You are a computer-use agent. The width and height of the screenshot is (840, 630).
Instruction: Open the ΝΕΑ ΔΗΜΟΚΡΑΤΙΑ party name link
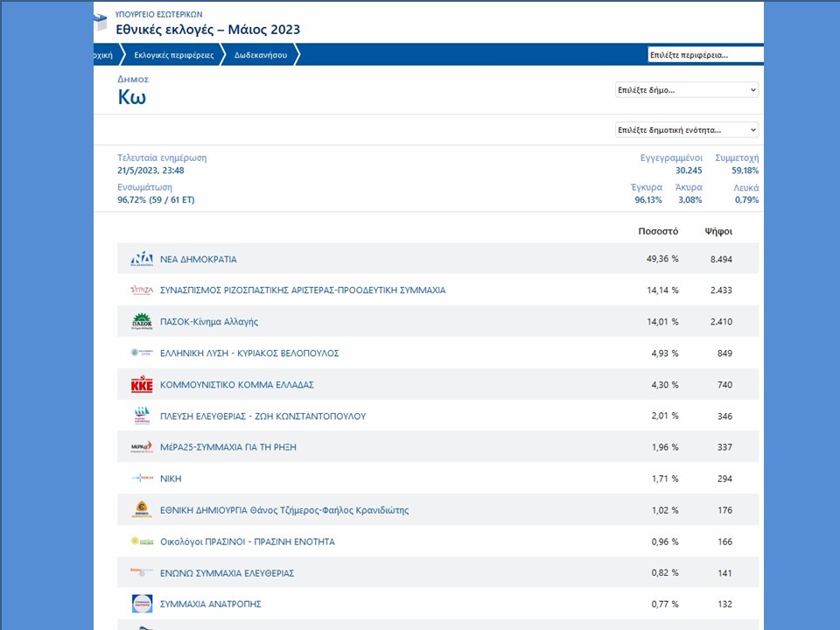point(198,260)
